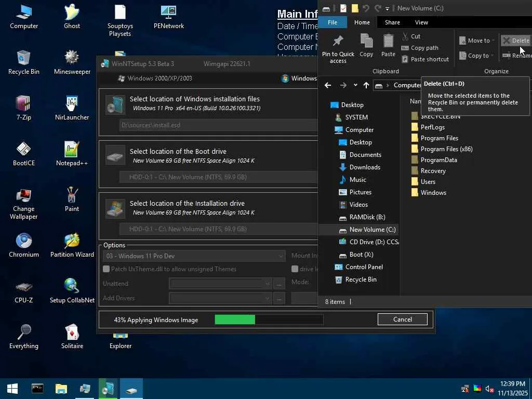Viewport: 532px width, 399px height.
Task: Launch Partition Wizard desktop icon
Action: click(72, 246)
